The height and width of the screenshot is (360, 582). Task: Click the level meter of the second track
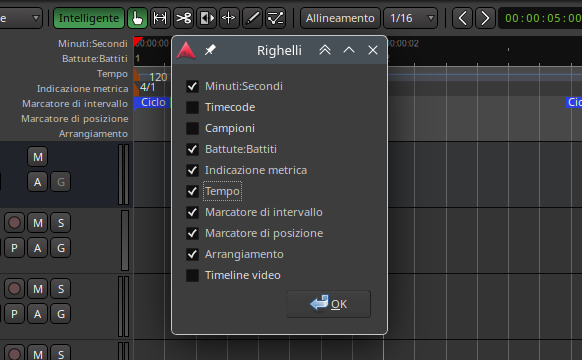(x=125, y=240)
